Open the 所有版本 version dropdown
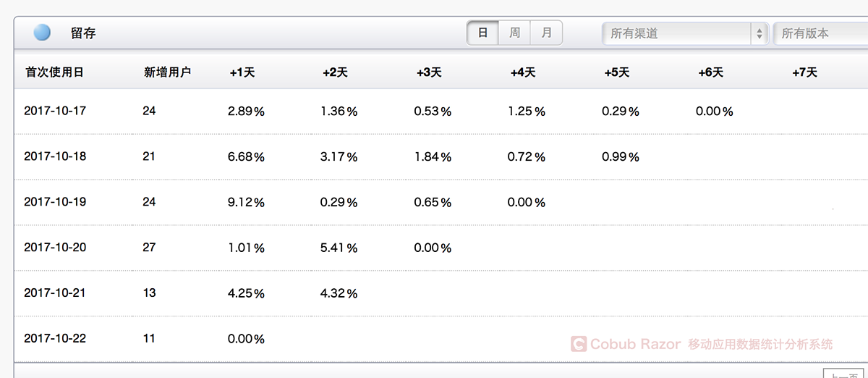The image size is (868, 378). pyautogui.click(x=820, y=33)
